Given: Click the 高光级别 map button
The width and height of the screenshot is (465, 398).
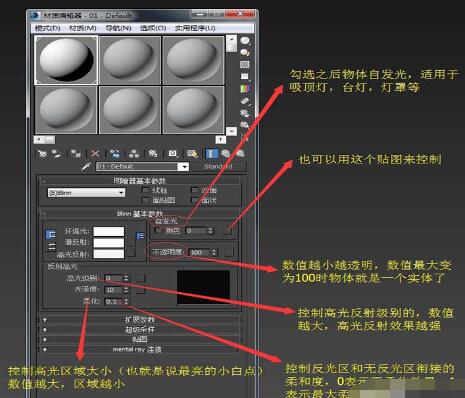Looking at the screenshot, I should coord(140,278).
